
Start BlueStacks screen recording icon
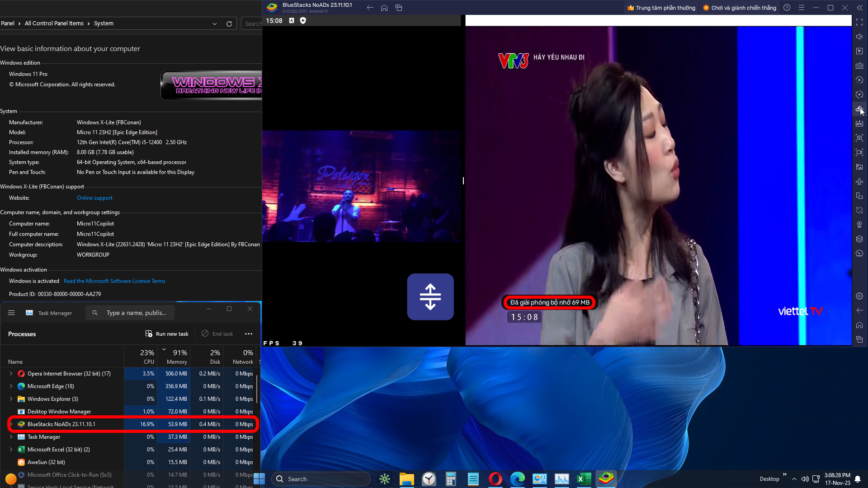click(859, 152)
